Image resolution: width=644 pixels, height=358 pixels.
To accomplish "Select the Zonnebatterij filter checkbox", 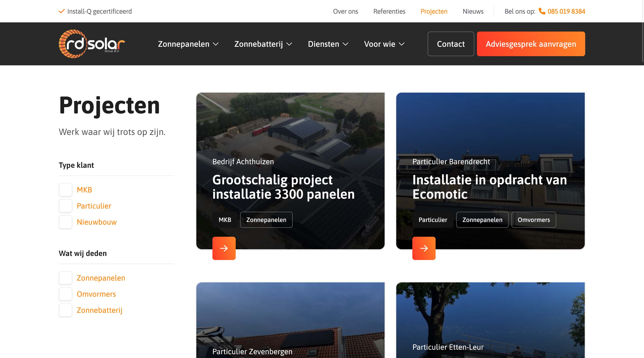I will click(66, 310).
